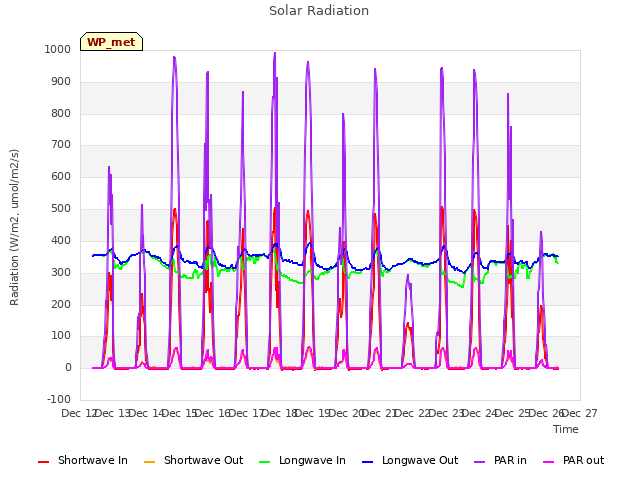Screen dimensions: 640x480
Task: Click the 800 y-axis tick label
Action: click(x=61, y=113)
